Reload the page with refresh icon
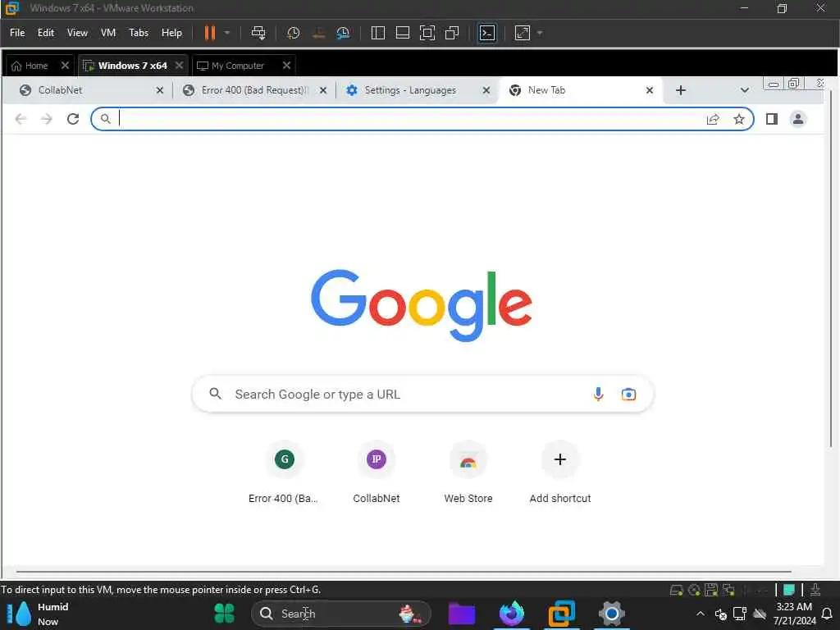This screenshot has width=840, height=630. click(x=73, y=119)
